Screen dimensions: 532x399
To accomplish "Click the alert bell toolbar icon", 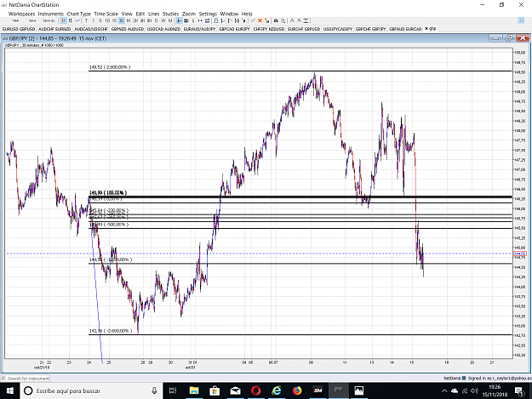I will click(x=216, y=20).
